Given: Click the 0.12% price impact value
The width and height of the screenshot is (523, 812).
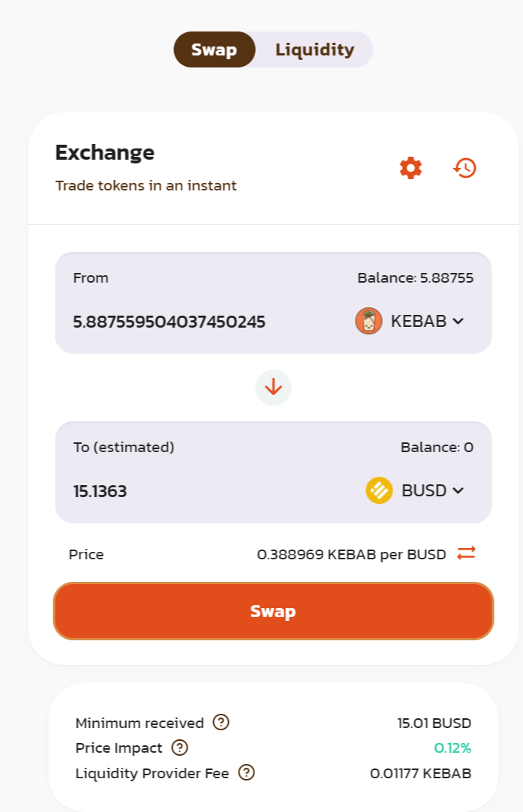Looking at the screenshot, I should (452, 748).
